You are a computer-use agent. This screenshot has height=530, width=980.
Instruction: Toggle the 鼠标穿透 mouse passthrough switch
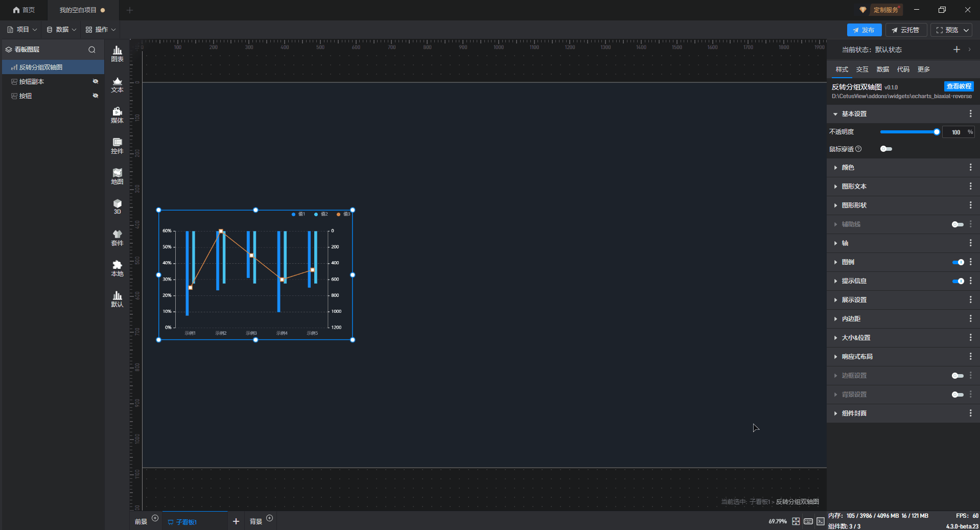(886, 149)
